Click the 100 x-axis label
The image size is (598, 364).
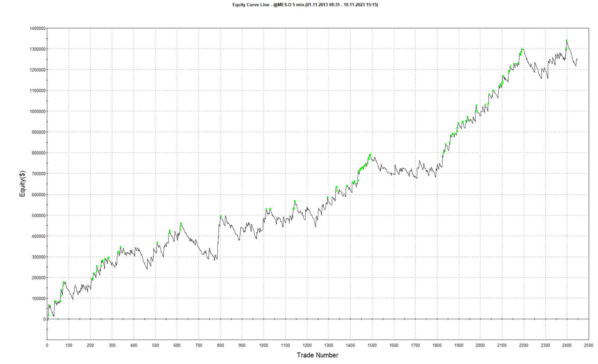point(69,345)
